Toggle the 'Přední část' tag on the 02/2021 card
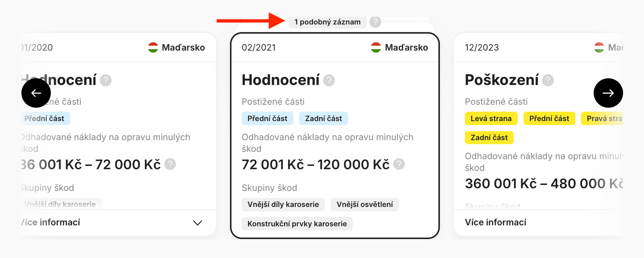This screenshot has width=644, height=258. coord(267,118)
